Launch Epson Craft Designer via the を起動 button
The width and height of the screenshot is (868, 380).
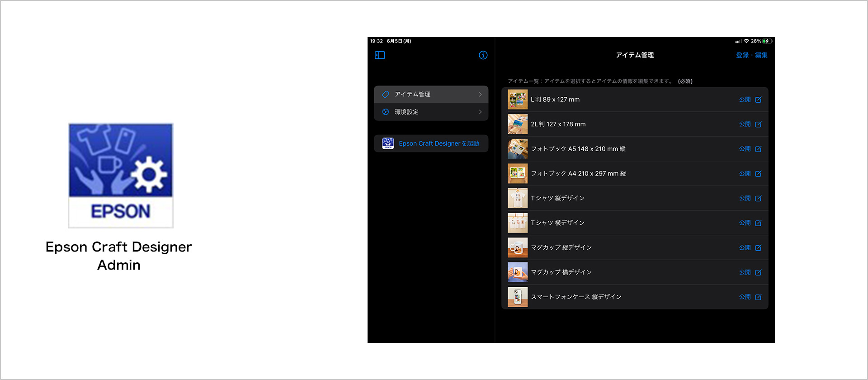431,143
